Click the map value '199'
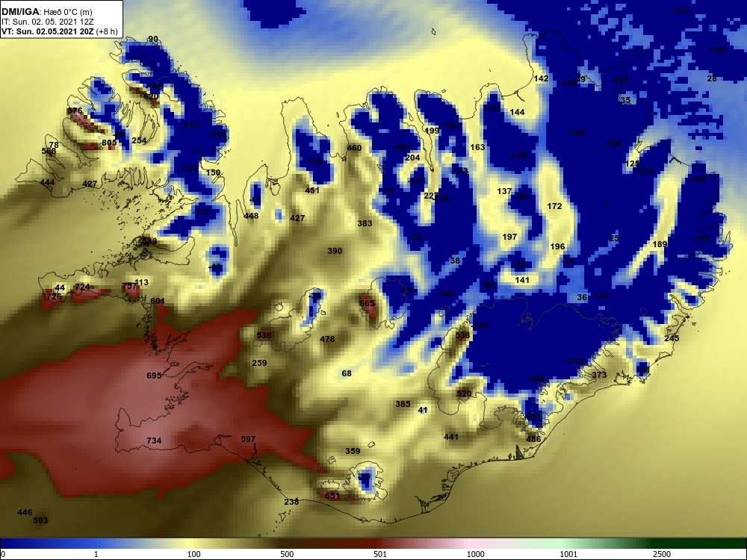The width and height of the screenshot is (747, 560). (432, 131)
